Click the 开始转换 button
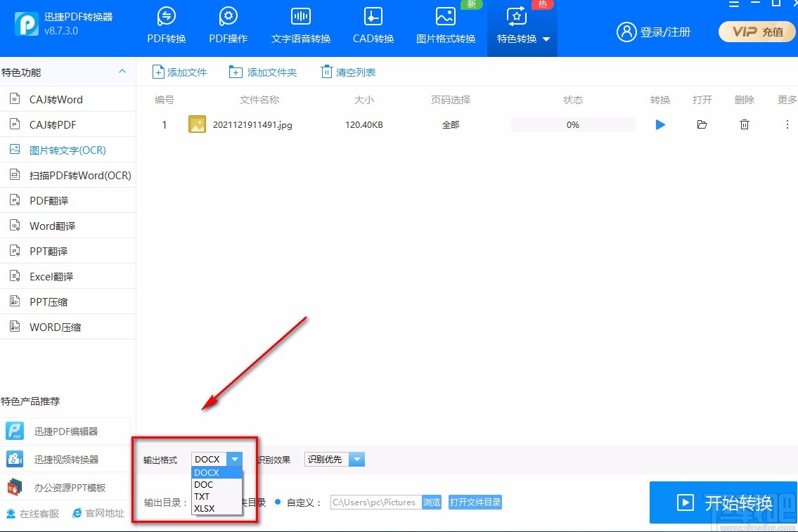This screenshot has width=798, height=532. (x=723, y=502)
